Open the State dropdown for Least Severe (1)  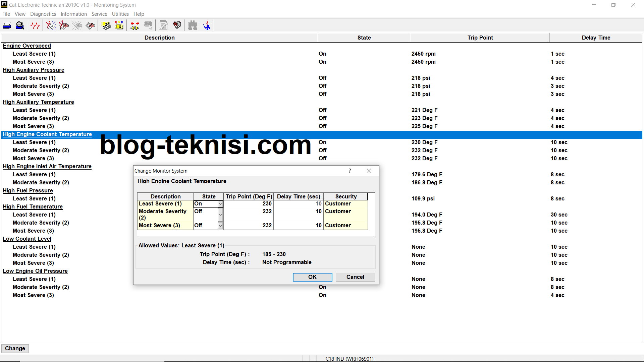(x=220, y=204)
